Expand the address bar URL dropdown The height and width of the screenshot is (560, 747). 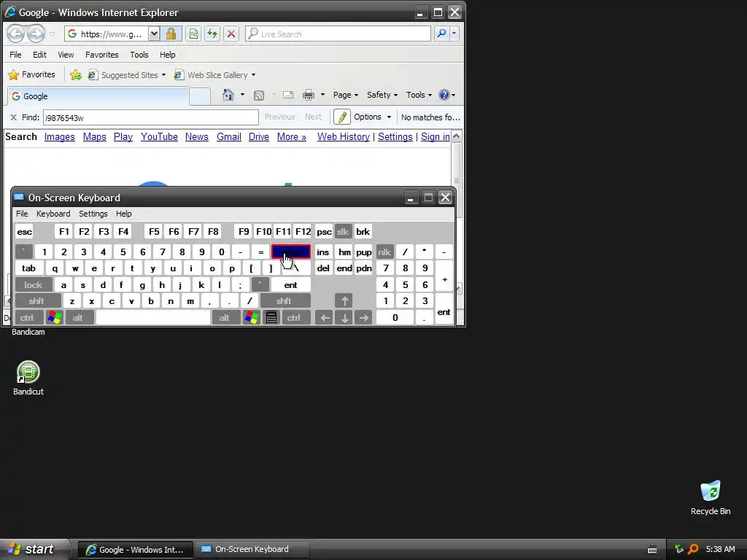tap(154, 34)
